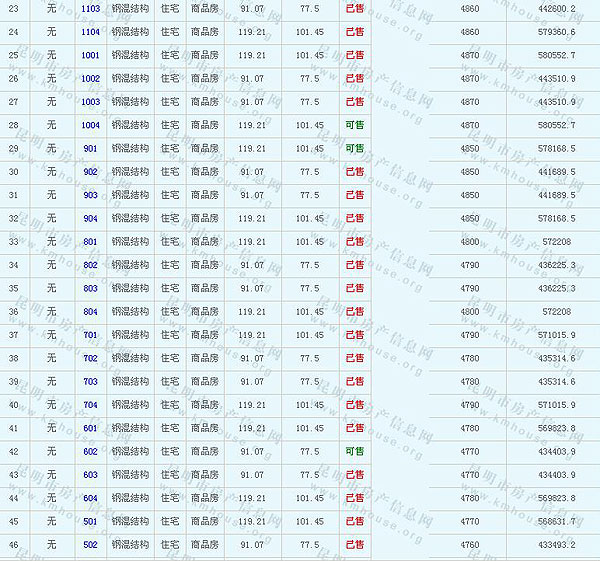Click room number 901
600x561 pixels.
click(x=90, y=148)
